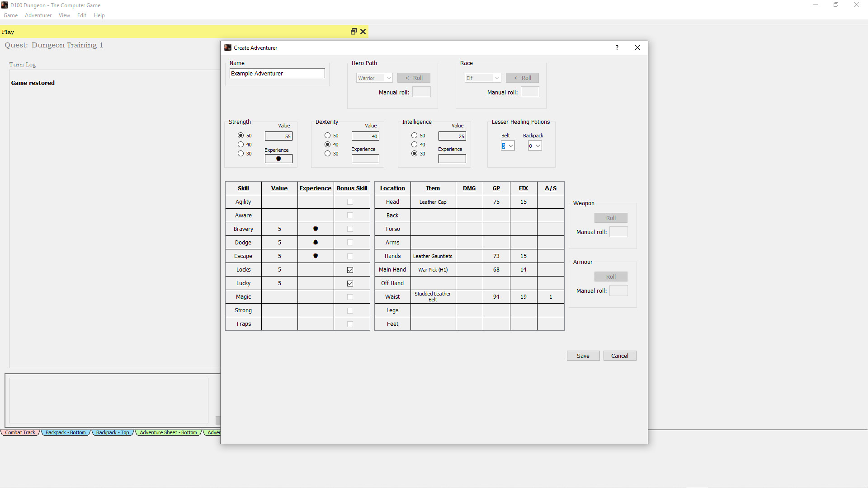Click the adventurer Name input field
Screen dimensions: 868x488
point(277,74)
